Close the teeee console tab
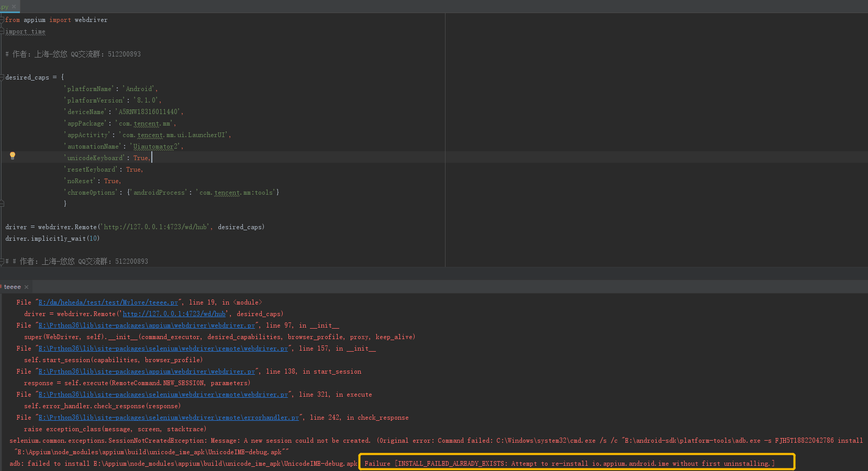The image size is (868, 471). 26,287
